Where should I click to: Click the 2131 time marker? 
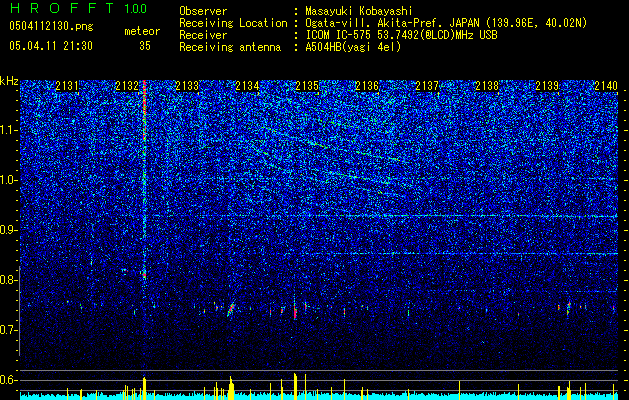coord(67,86)
